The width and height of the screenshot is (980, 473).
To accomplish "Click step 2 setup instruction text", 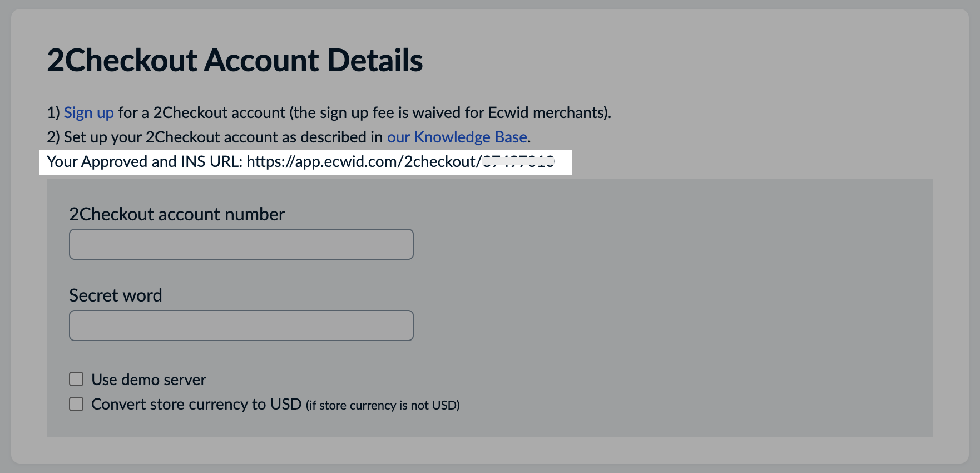I will (222, 137).
